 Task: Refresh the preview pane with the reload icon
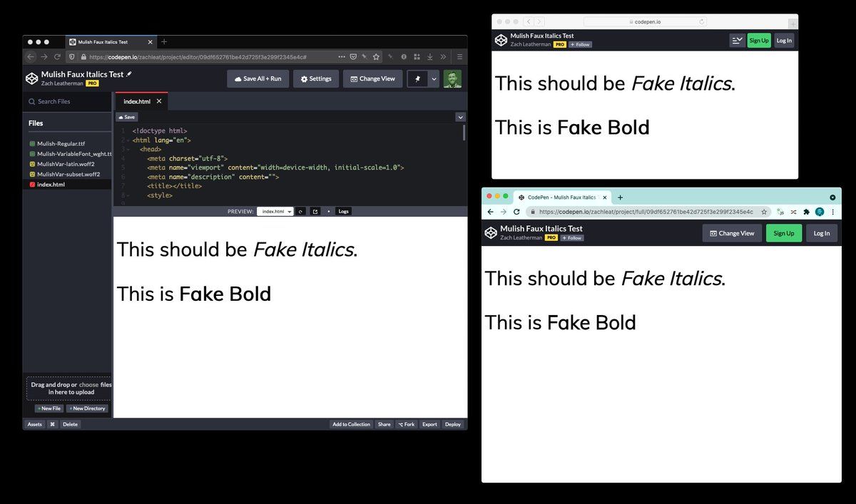[301, 212]
